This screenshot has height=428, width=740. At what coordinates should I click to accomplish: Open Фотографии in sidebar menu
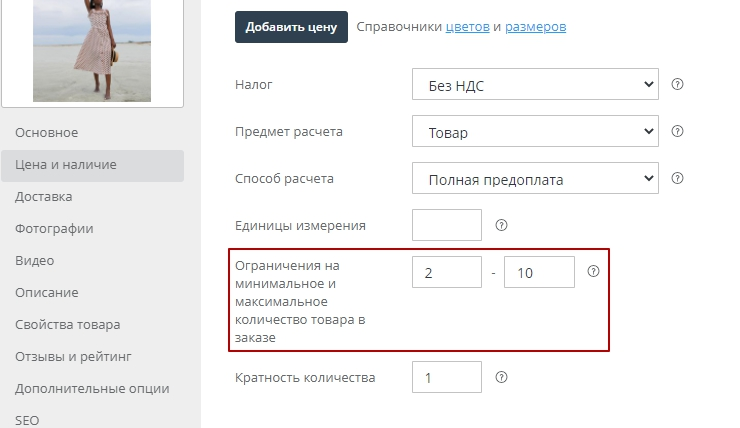[54, 229]
